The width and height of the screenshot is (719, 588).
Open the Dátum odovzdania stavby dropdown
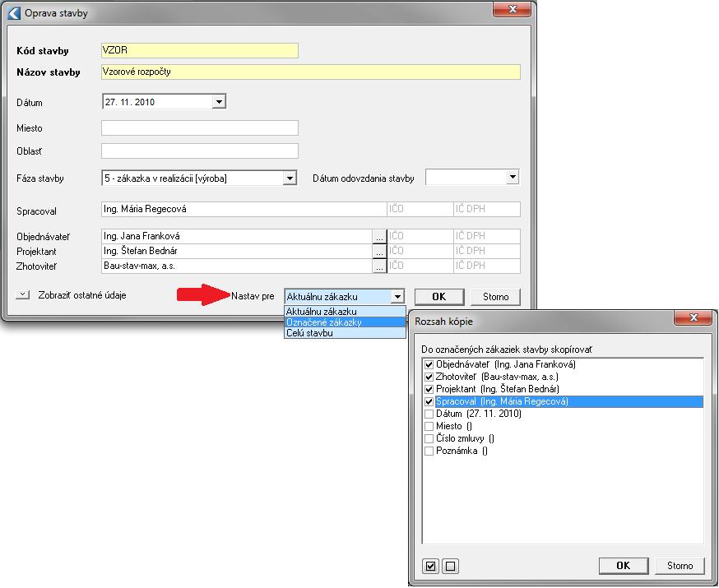(x=513, y=178)
